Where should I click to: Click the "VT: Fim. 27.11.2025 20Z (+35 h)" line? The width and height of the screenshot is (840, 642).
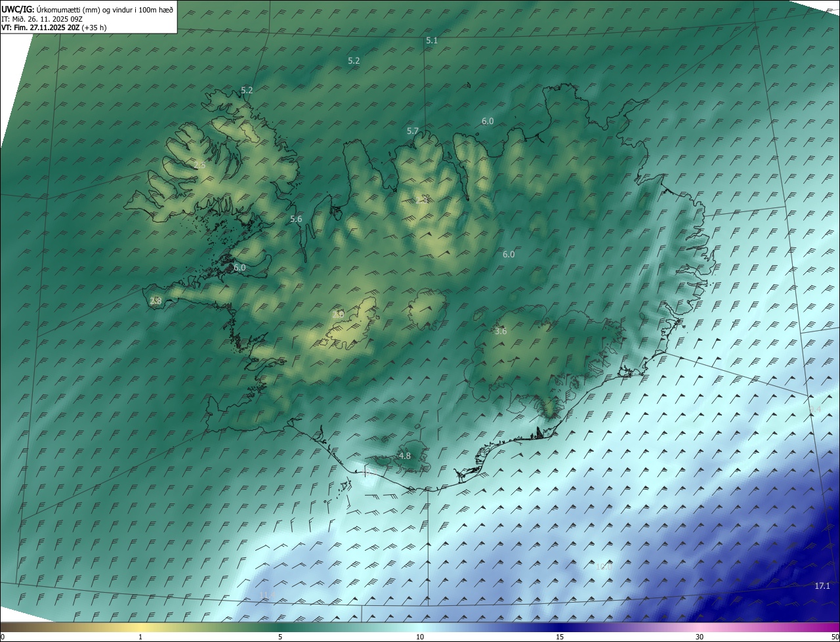[x=54, y=28]
